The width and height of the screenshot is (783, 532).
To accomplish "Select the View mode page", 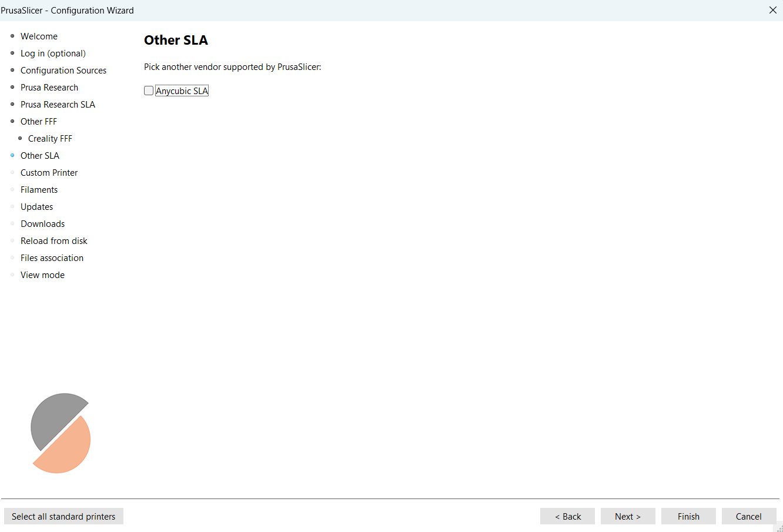I will (42, 275).
